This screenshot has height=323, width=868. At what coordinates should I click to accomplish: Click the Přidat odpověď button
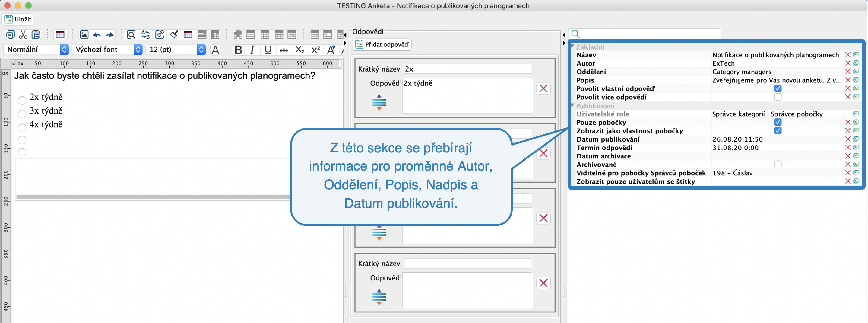click(x=382, y=44)
